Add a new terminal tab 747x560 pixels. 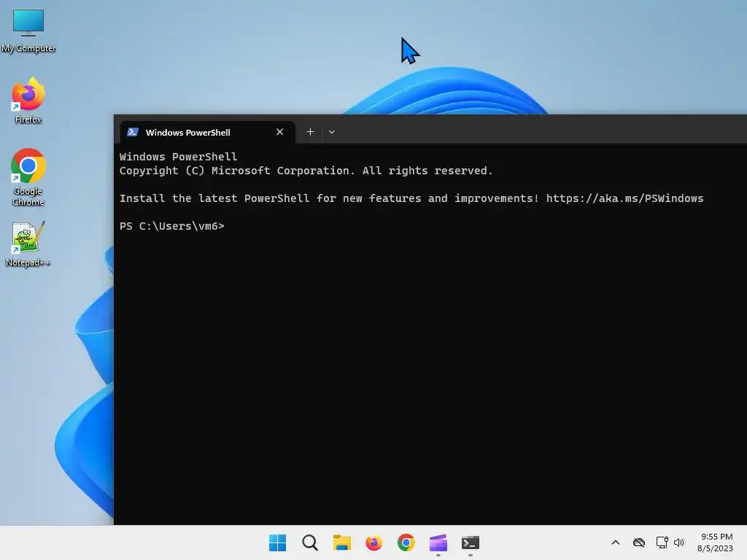[x=310, y=132]
